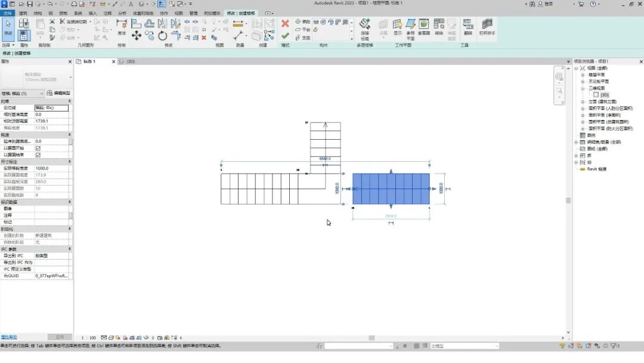644x363 pixels.
Task: Open the 属性帮助 link
Action: coord(9,337)
